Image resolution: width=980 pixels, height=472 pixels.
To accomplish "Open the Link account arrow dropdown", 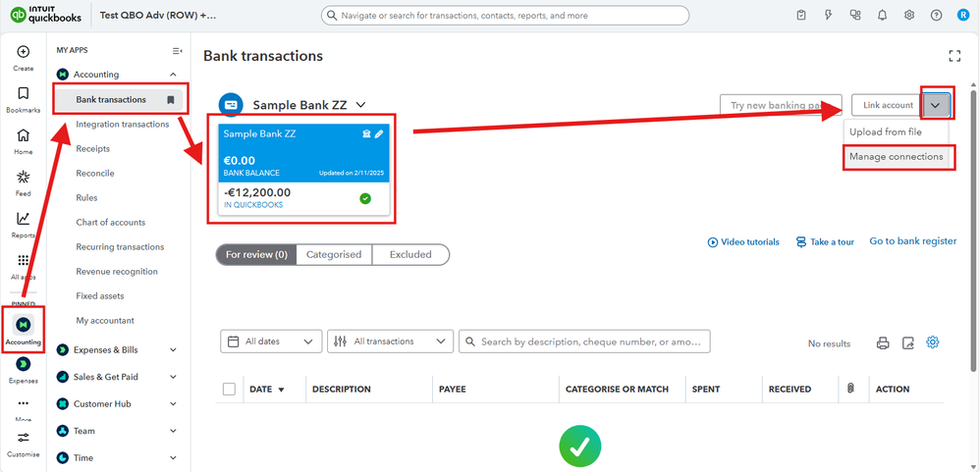I will pyautogui.click(x=936, y=106).
